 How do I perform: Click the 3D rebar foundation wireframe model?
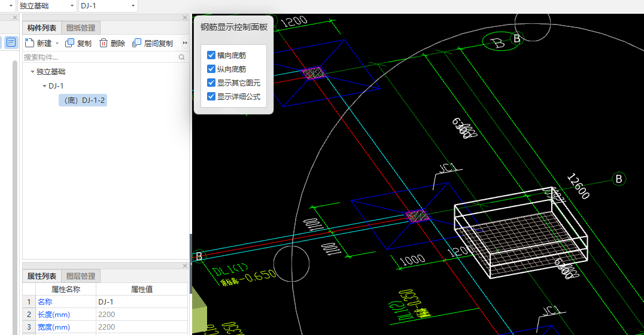pos(521,232)
